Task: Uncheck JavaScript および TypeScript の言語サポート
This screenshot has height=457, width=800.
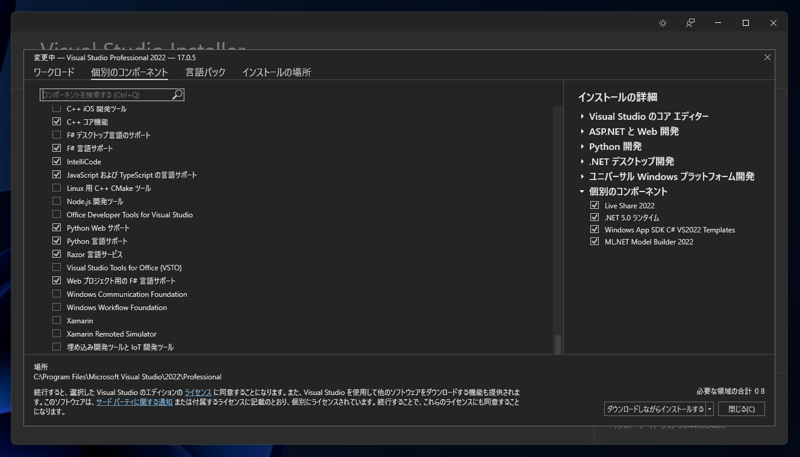Action: pyautogui.click(x=57, y=174)
